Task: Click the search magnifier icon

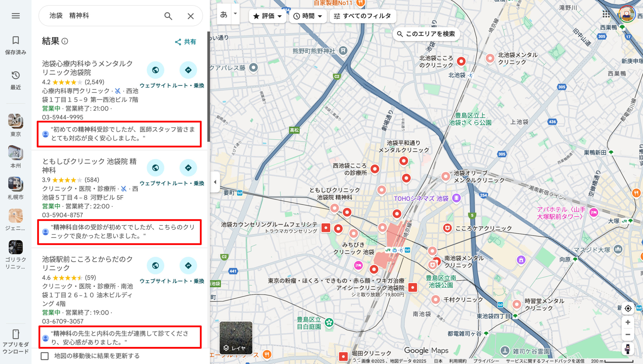Action: [x=168, y=16]
